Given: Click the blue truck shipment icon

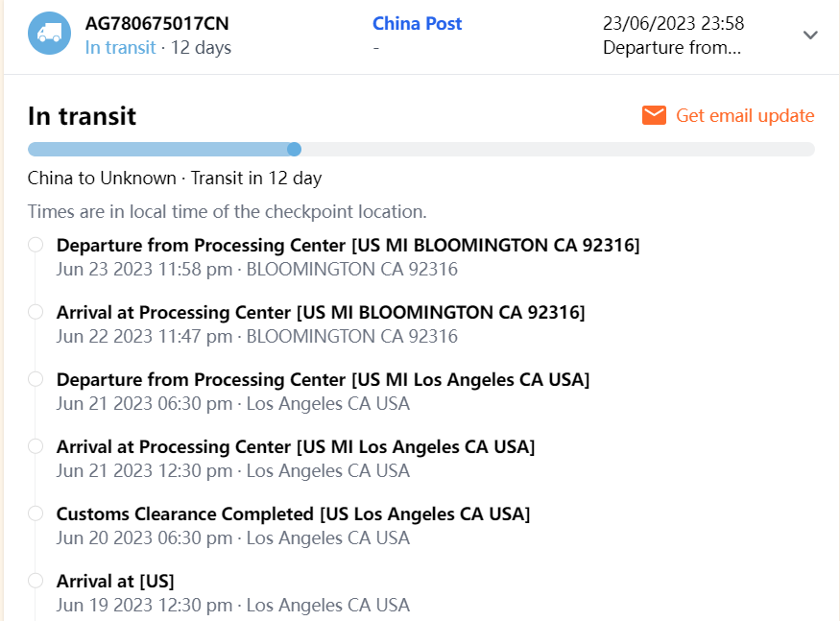Looking at the screenshot, I should pos(49,35).
